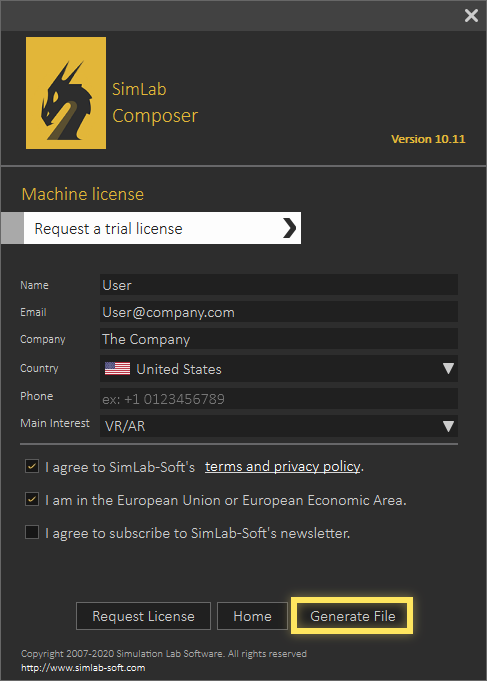The width and height of the screenshot is (487, 681).
Task: Click the chevron arrow beside Request a trial license
Action: 289,228
